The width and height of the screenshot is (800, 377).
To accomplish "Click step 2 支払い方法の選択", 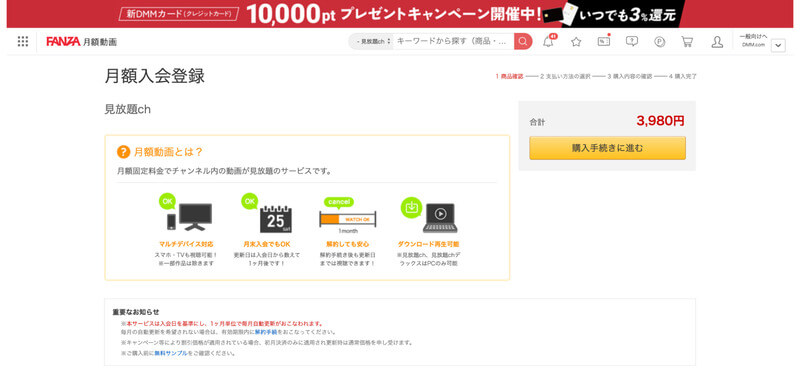I will (x=565, y=77).
